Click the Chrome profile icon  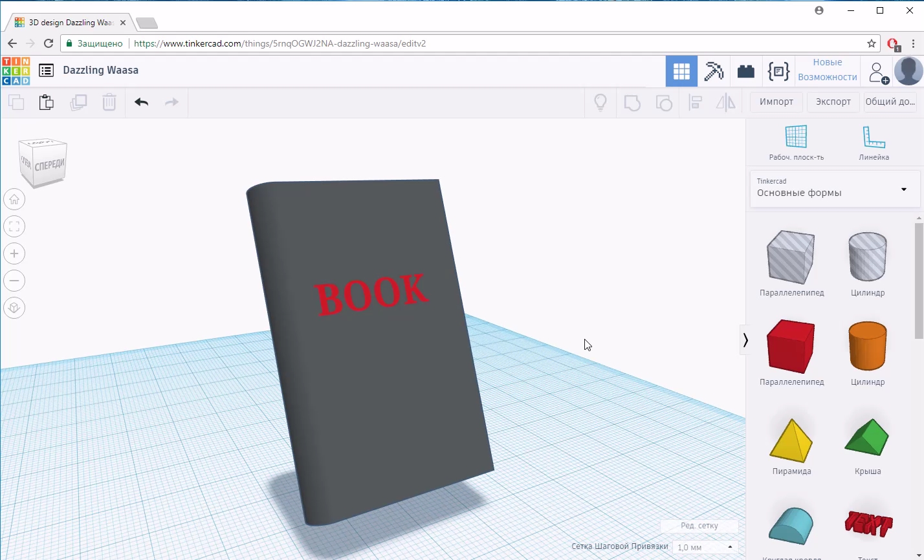[x=819, y=10]
